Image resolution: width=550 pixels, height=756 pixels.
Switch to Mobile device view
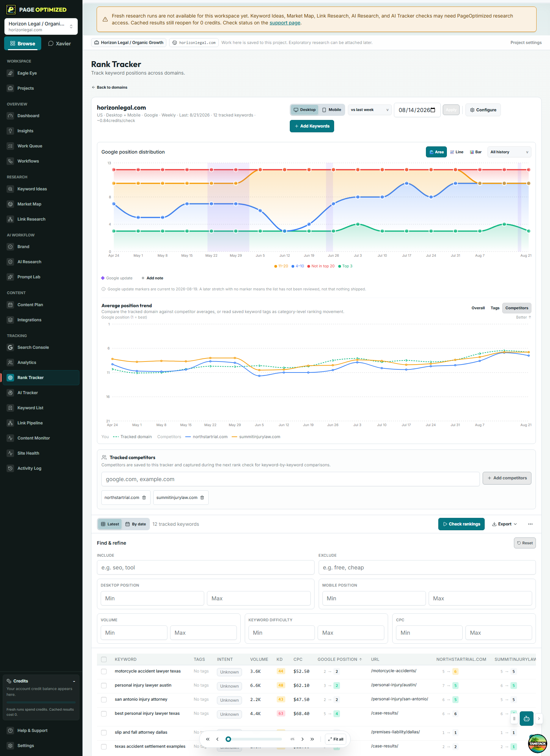(x=332, y=110)
